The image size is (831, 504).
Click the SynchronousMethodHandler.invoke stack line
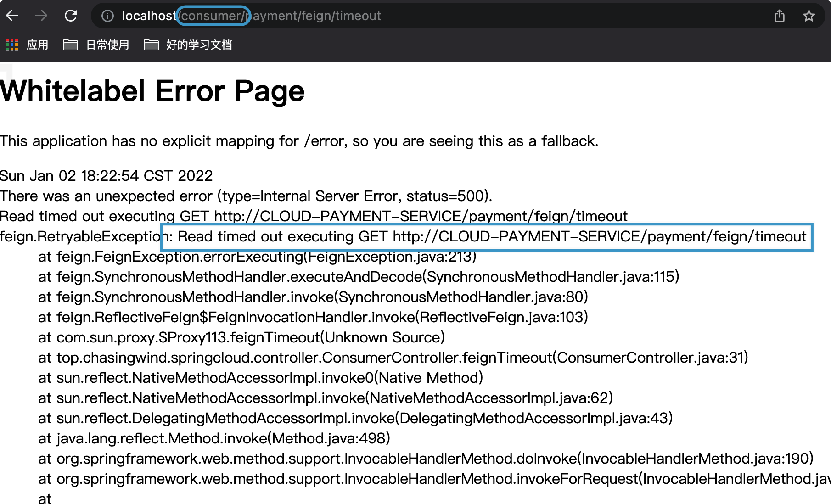point(314,297)
